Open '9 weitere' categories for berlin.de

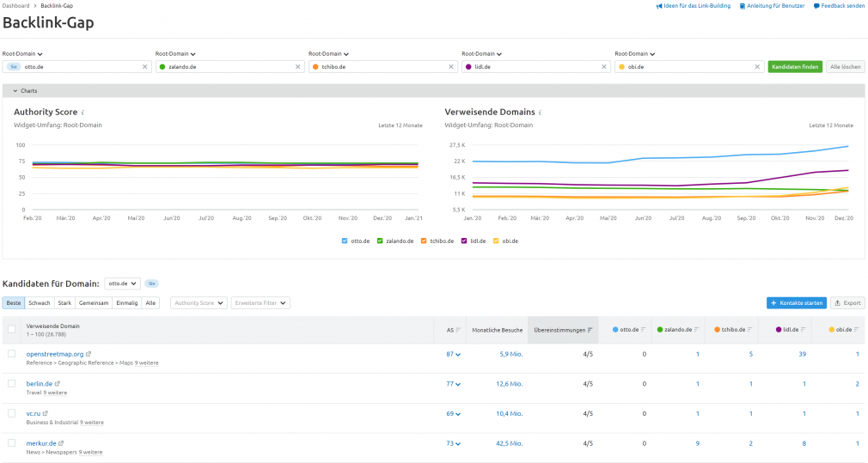coord(54,393)
